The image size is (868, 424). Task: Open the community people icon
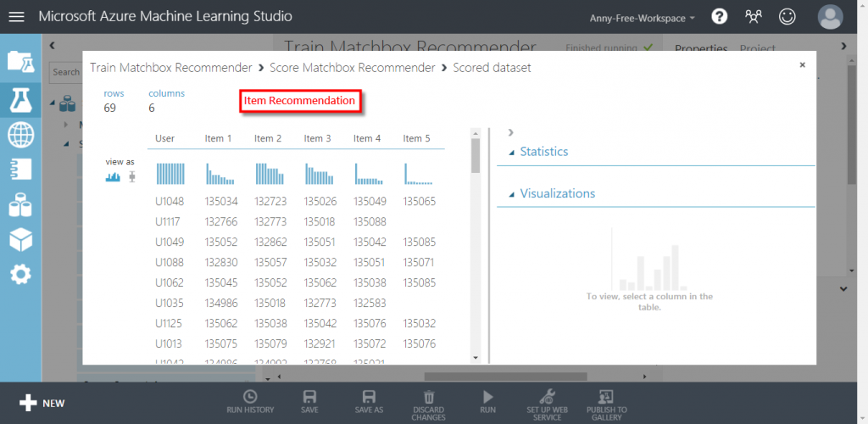coord(754,17)
